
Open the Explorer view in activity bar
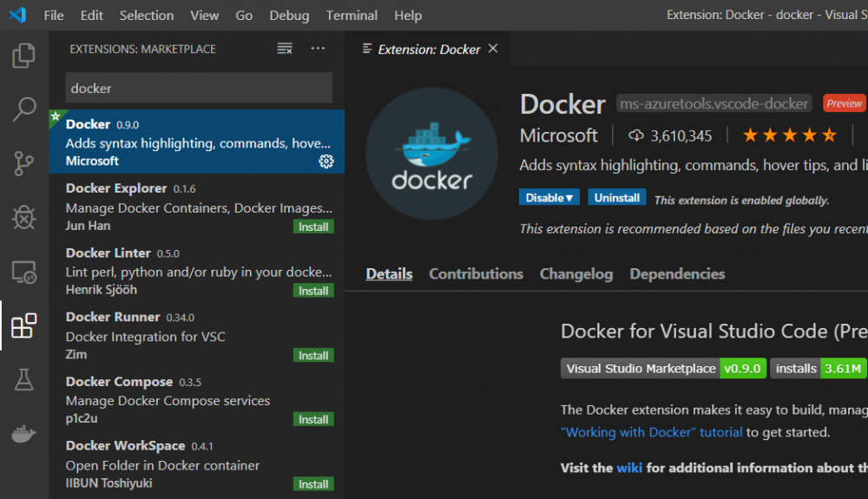pos(23,56)
